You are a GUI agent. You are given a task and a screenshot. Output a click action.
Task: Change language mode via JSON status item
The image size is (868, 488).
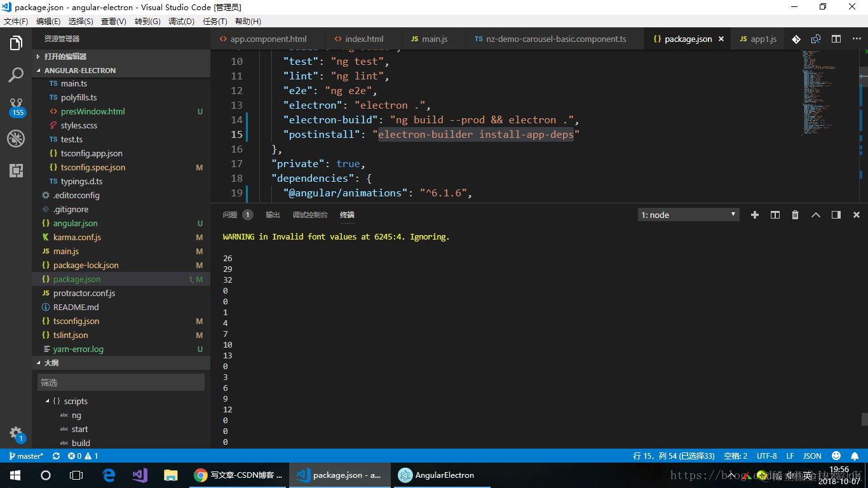(x=812, y=456)
